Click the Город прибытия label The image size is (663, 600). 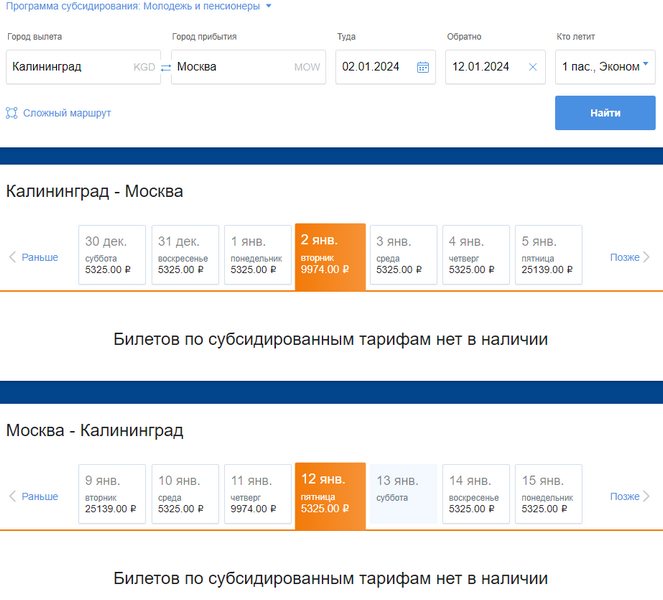point(204,37)
